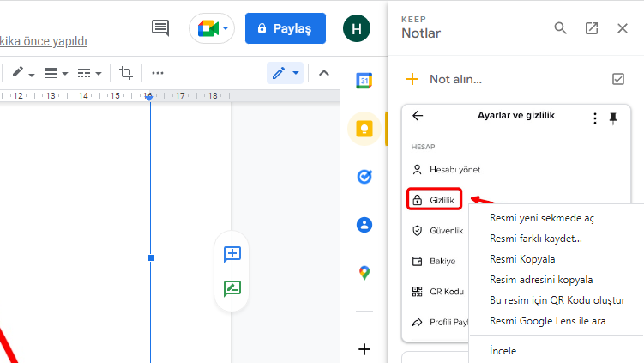644x363 pixels.
Task: Open Google Calendar in side panel
Action: 364,81
